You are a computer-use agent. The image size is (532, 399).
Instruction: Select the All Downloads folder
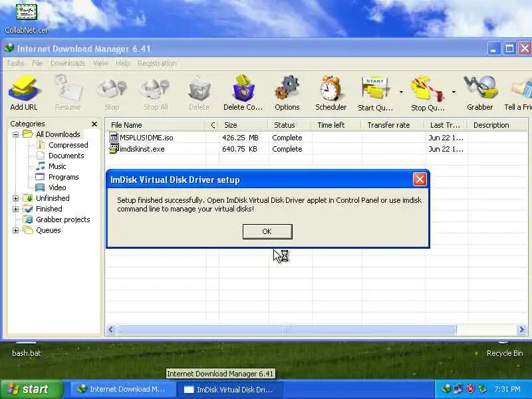tap(58, 134)
